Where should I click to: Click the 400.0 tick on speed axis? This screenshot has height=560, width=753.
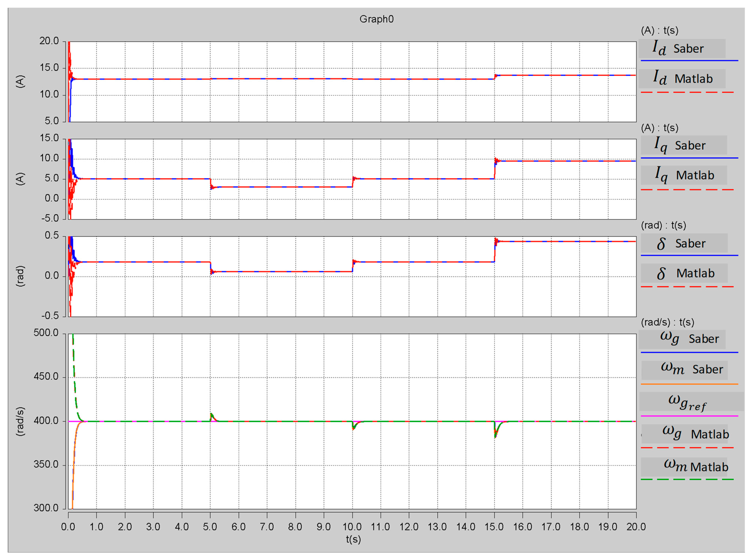[x=46, y=421]
